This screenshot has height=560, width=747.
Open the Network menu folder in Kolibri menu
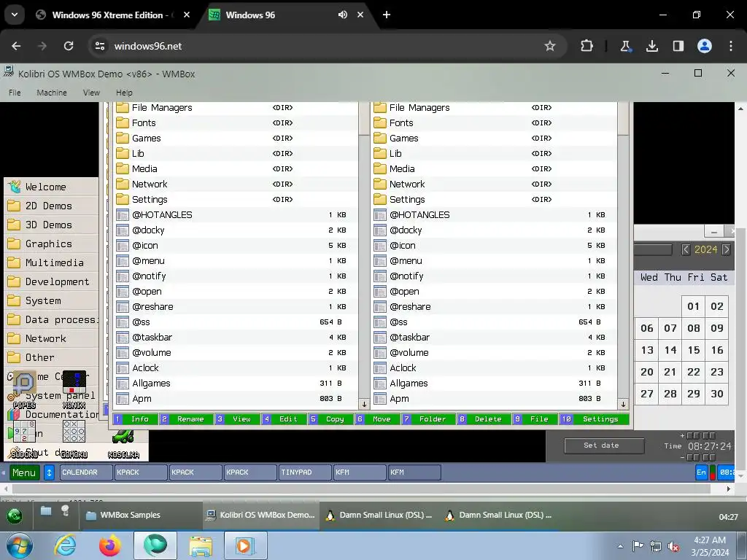pyautogui.click(x=52, y=338)
